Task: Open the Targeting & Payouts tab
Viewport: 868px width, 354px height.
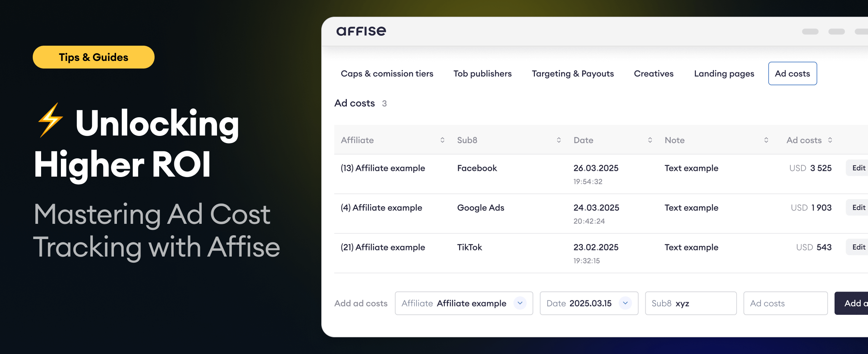Action: click(x=573, y=73)
